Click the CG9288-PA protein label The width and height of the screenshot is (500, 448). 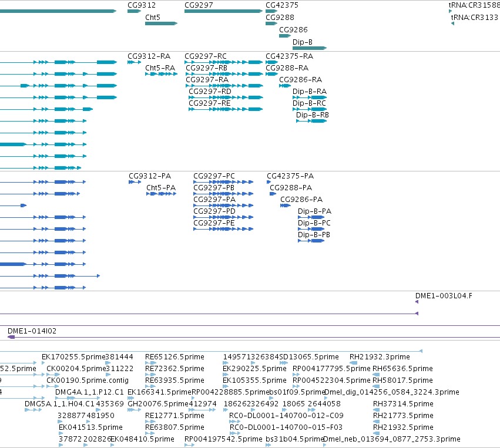pos(291,188)
